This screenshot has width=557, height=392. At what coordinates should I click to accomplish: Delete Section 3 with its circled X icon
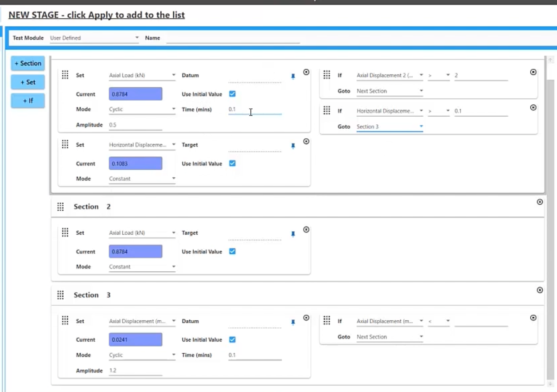pyautogui.click(x=540, y=290)
